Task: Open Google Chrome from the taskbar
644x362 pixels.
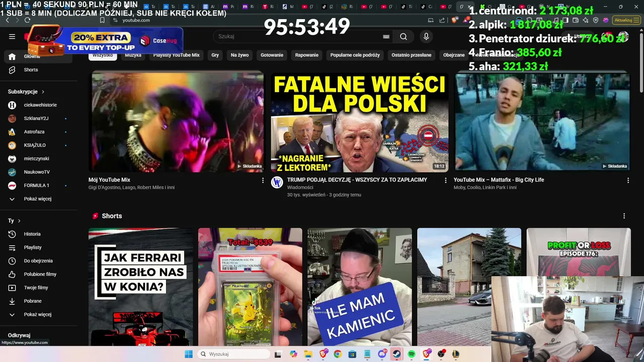Action: pos(337,354)
